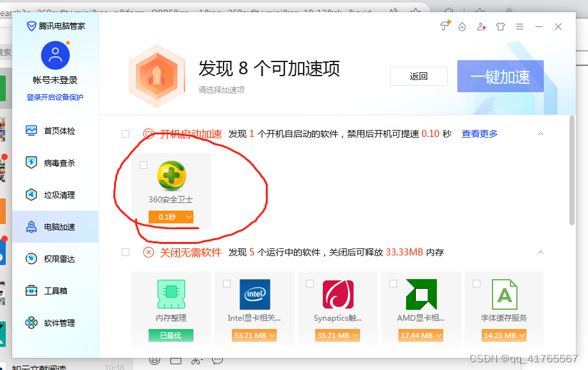Tick the 开机启动加速 section checkbox

pyautogui.click(x=126, y=134)
